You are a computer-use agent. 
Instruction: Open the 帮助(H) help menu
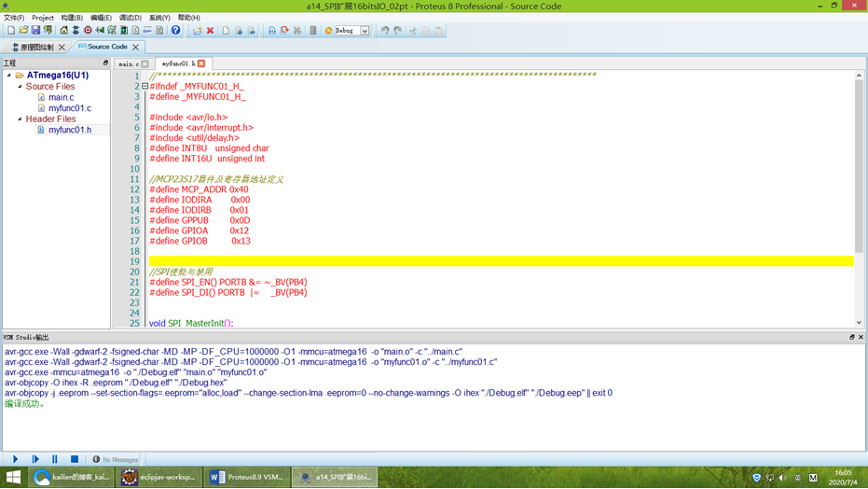188,18
